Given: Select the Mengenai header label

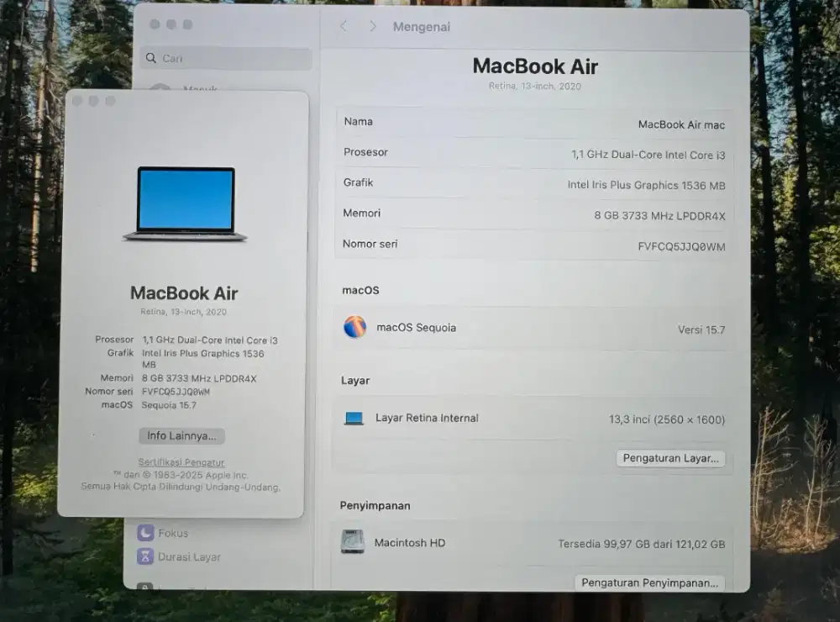Looking at the screenshot, I should tap(422, 26).
